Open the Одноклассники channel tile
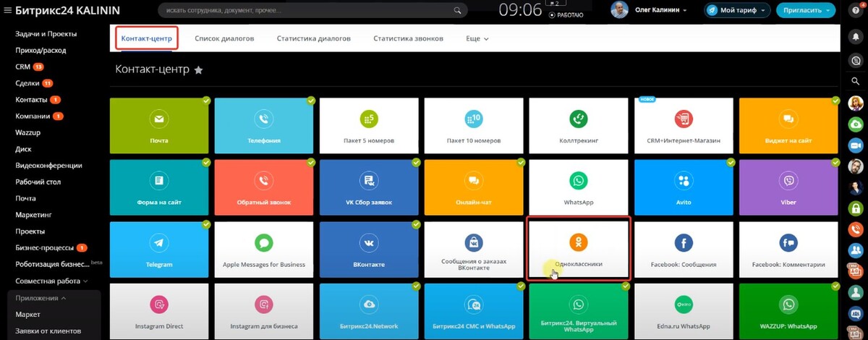This screenshot has width=868, height=340. point(579,250)
